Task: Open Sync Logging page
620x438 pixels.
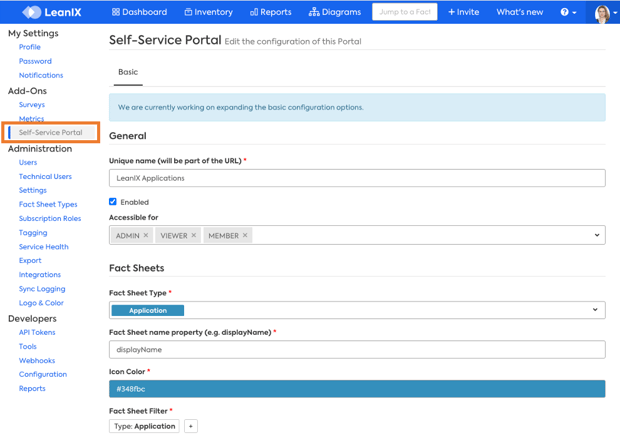Action: point(42,289)
